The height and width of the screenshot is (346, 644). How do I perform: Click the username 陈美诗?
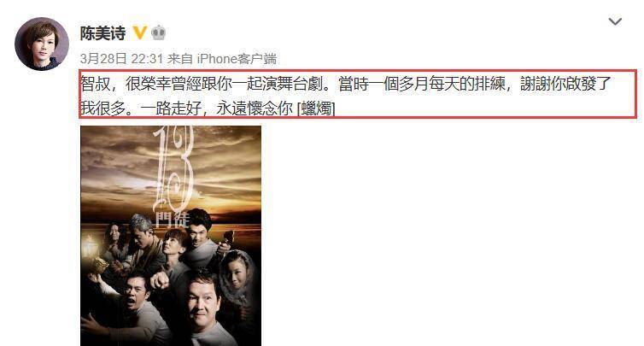[x=102, y=32]
